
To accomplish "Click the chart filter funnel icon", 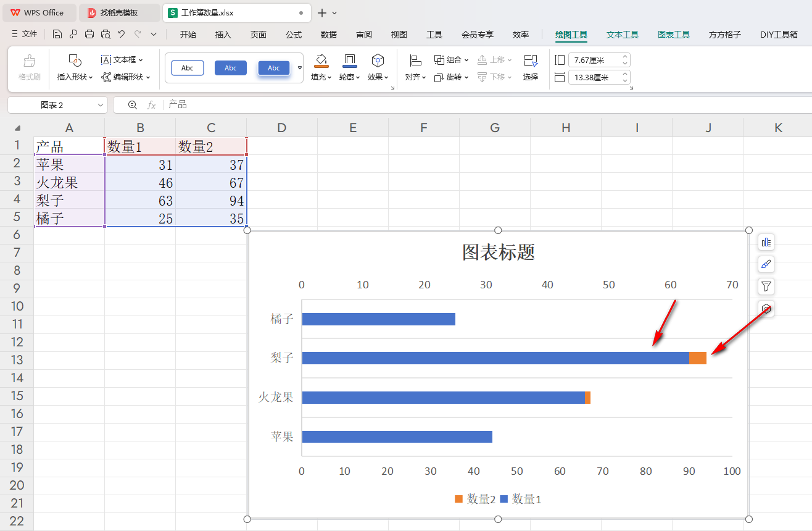I will [x=766, y=286].
